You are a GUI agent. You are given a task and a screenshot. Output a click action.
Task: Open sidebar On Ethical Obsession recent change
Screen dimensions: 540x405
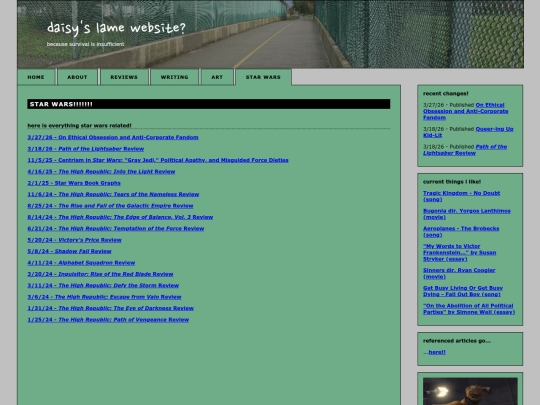click(x=466, y=111)
